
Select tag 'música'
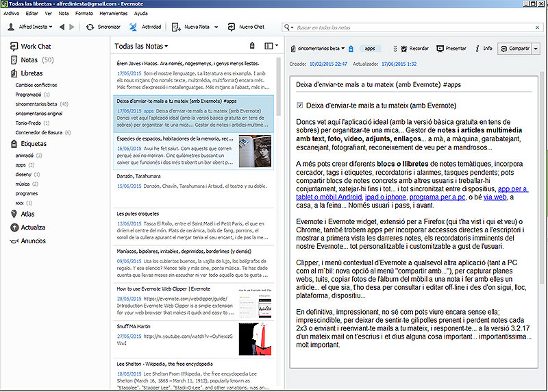tap(27, 184)
